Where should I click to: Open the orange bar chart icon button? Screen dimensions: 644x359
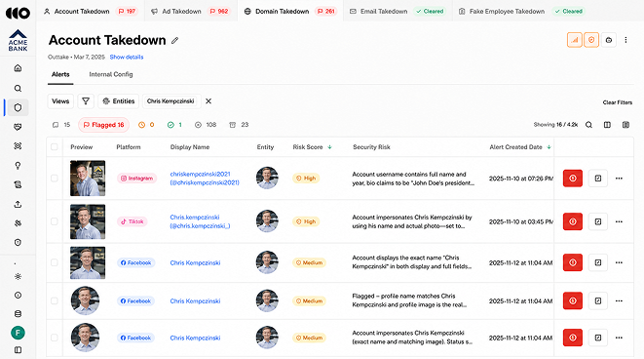coord(575,40)
